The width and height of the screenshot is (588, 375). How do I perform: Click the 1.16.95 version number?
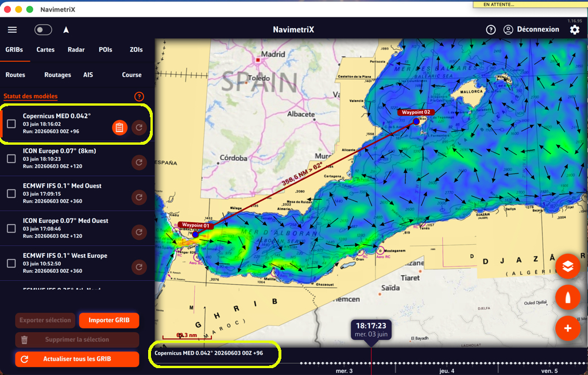pyautogui.click(x=575, y=21)
